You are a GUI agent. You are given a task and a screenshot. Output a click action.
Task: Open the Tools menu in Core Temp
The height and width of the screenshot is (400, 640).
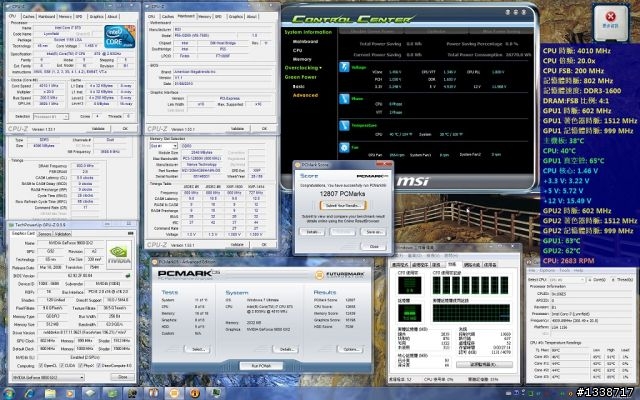(564, 271)
